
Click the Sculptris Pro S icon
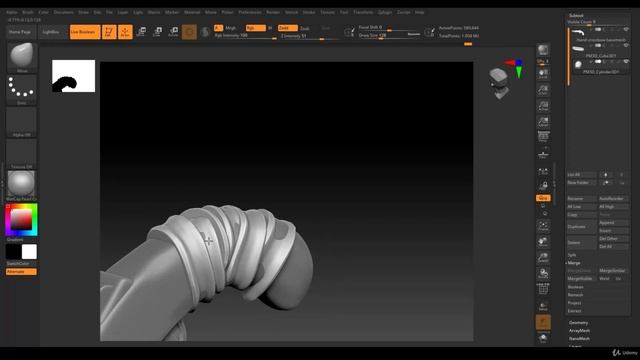(x=205, y=32)
